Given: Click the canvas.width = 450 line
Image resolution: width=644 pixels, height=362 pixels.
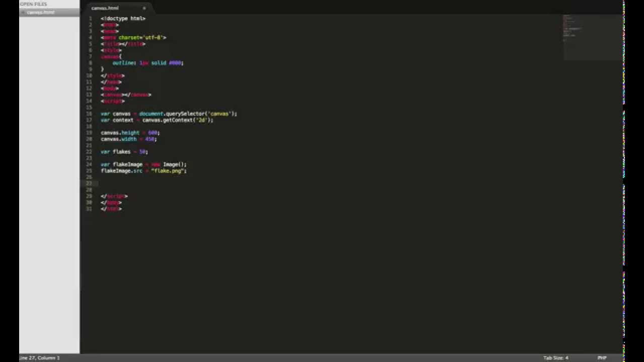Looking at the screenshot, I should click(129, 139).
